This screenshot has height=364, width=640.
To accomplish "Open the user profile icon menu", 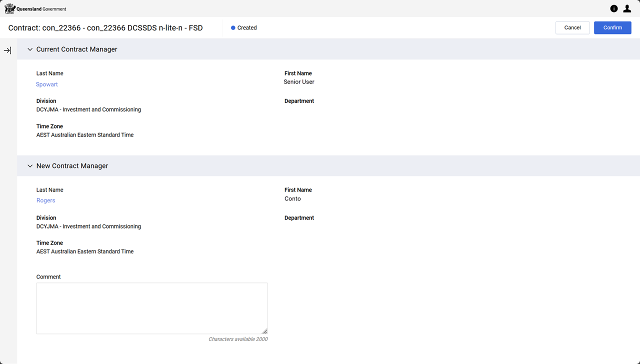I will click(x=627, y=8).
